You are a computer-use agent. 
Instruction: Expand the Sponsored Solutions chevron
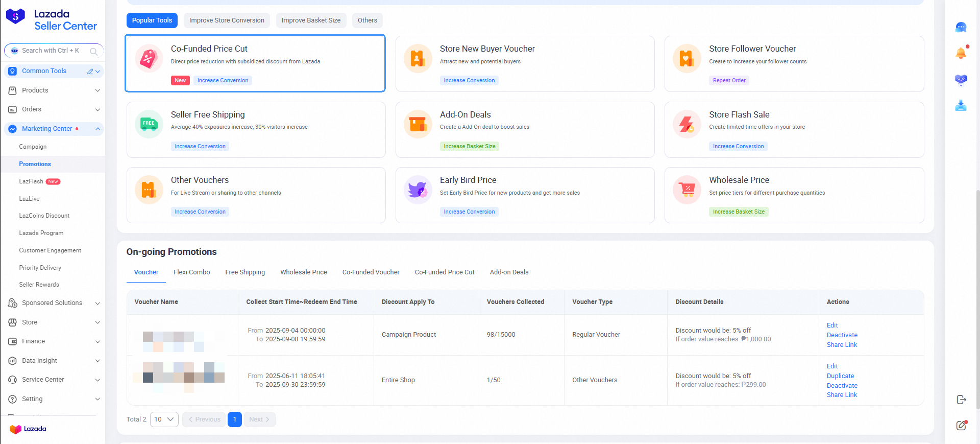click(x=97, y=303)
